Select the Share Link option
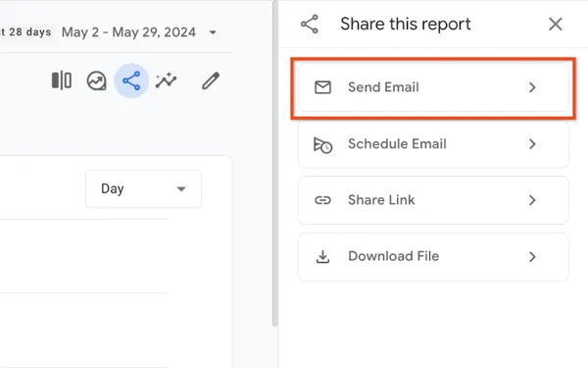Image resolution: width=588 pixels, height=368 pixels. [433, 200]
